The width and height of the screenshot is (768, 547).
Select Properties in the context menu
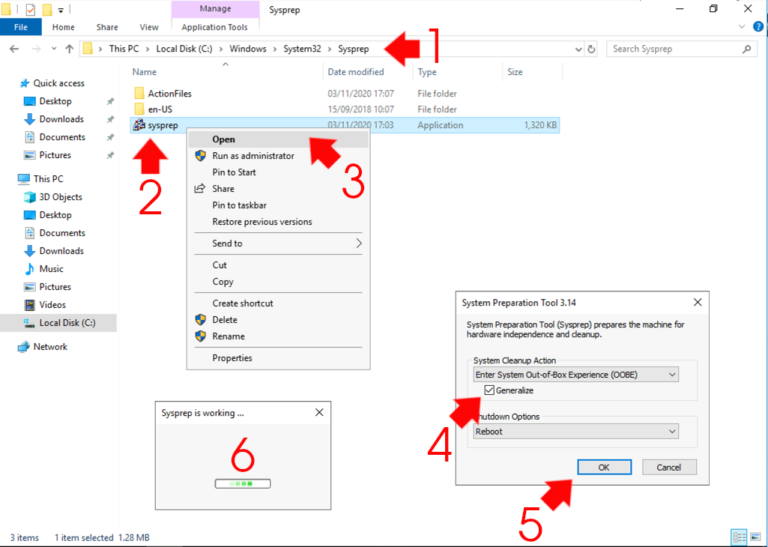232,358
